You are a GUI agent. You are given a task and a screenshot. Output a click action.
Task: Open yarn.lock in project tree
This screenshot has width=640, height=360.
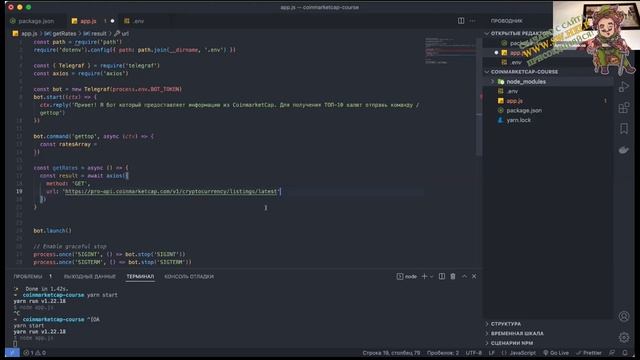point(519,120)
